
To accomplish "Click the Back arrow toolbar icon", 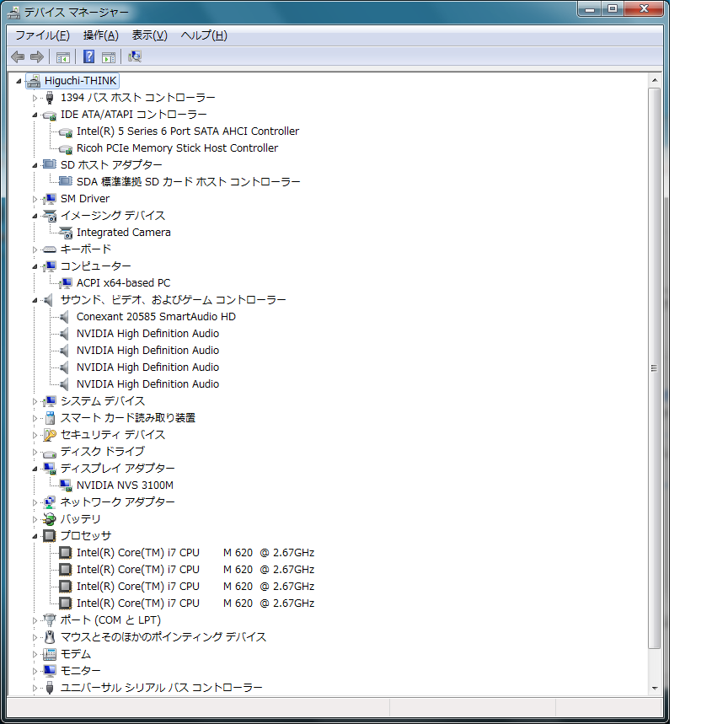I will coord(18,57).
